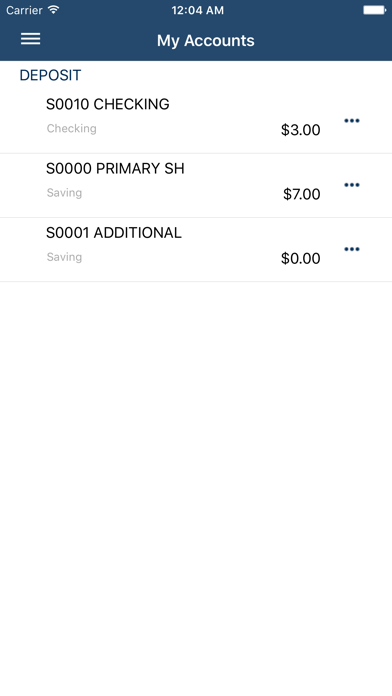This screenshot has height=696, width=392.
Task: Open more options for S0000 PRIMARY SH
Action: (352, 185)
